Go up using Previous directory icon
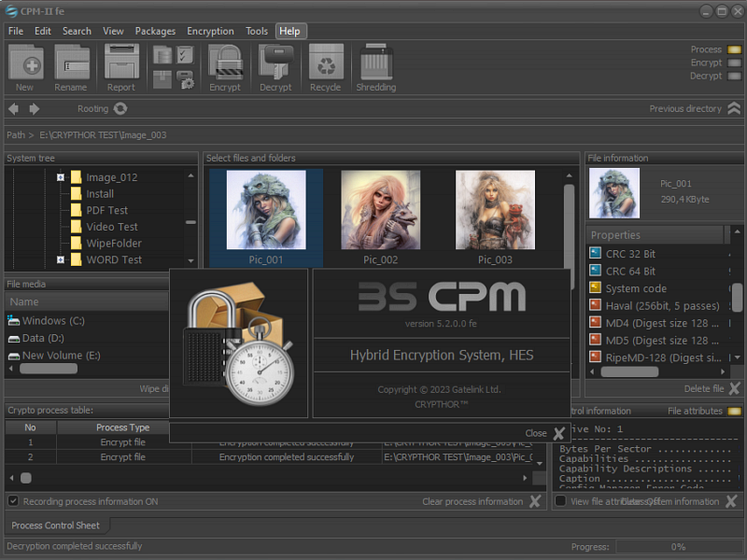 [x=734, y=109]
